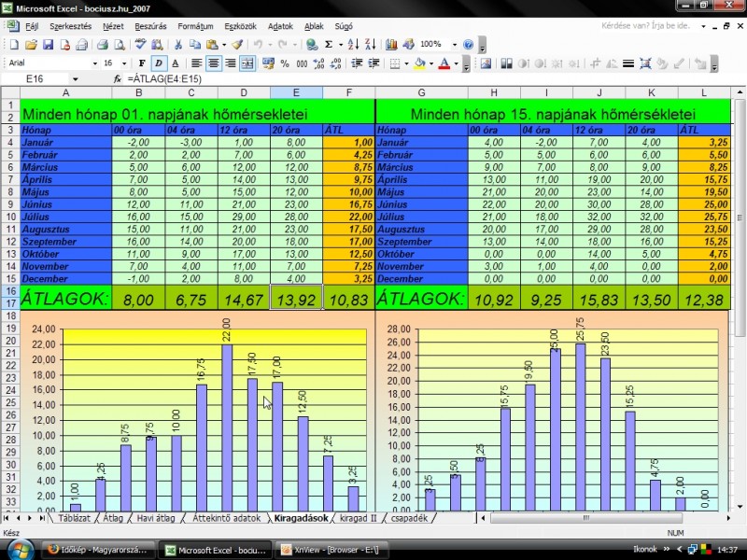Open Print Preview from the toolbar
The height and width of the screenshot is (560, 747).
tap(120, 45)
